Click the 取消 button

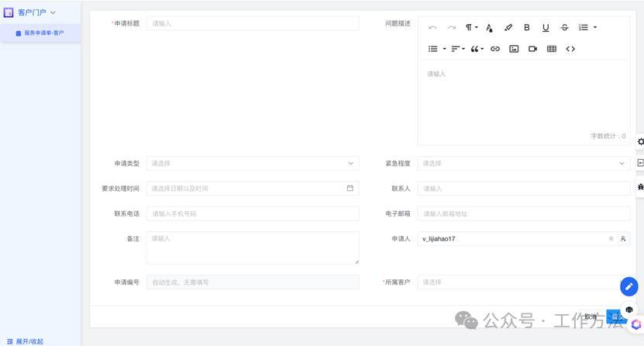coord(591,317)
